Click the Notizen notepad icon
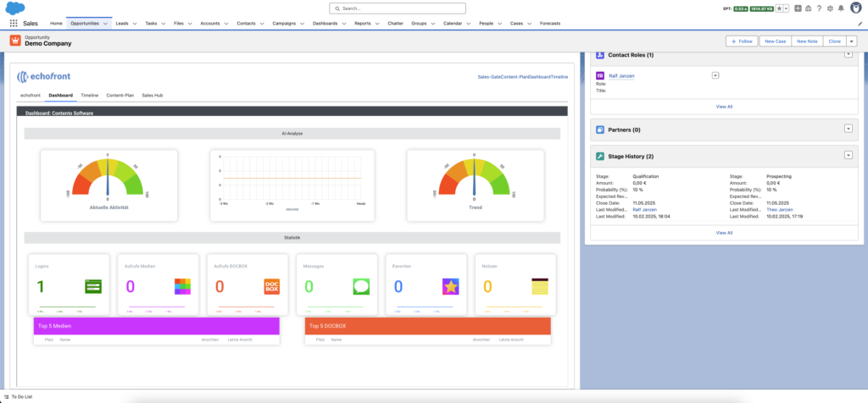This screenshot has width=868, height=403. pos(539,286)
